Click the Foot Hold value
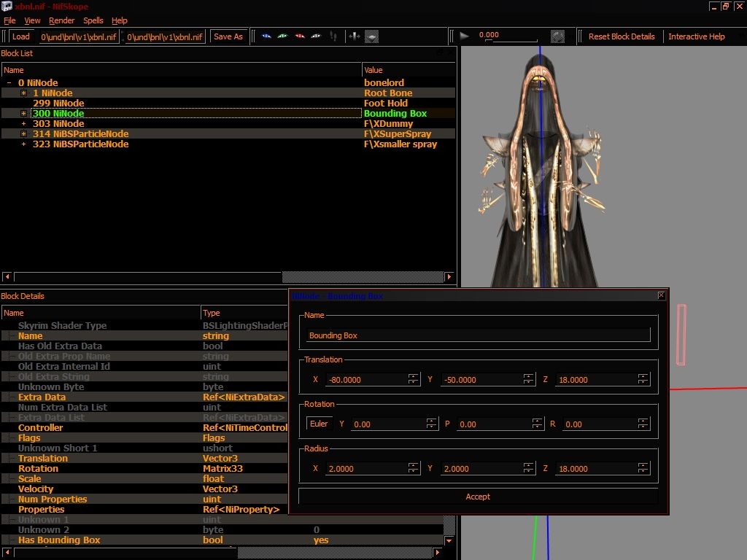Viewport: 747px width, 560px height. point(386,104)
